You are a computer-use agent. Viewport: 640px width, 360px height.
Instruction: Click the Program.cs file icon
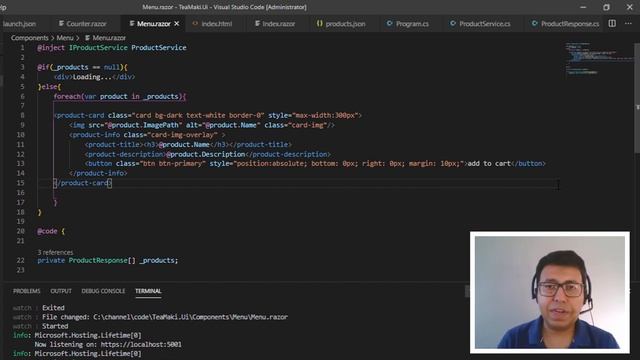coord(389,24)
